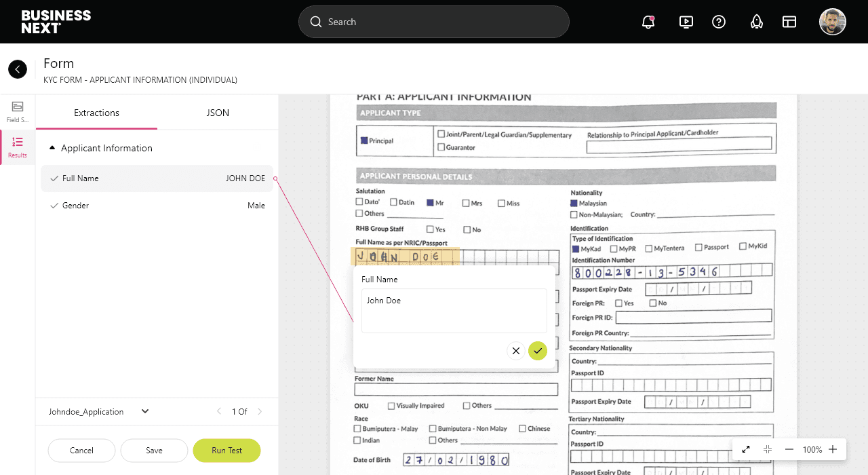868x475 pixels.
Task: Click the Gender row checkmark icon
Action: (x=54, y=206)
